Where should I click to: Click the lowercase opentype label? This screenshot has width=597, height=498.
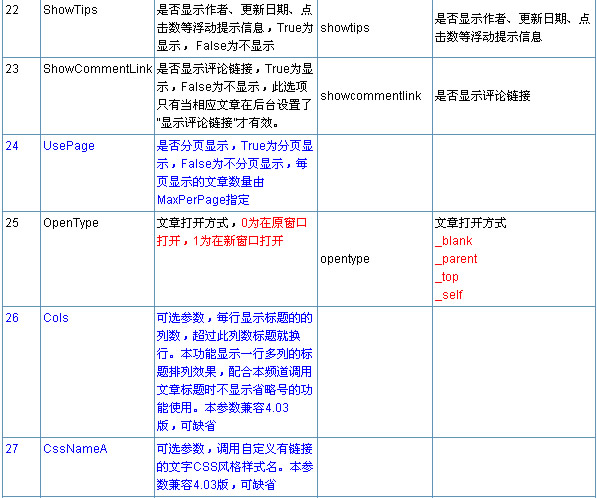coord(345,259)
